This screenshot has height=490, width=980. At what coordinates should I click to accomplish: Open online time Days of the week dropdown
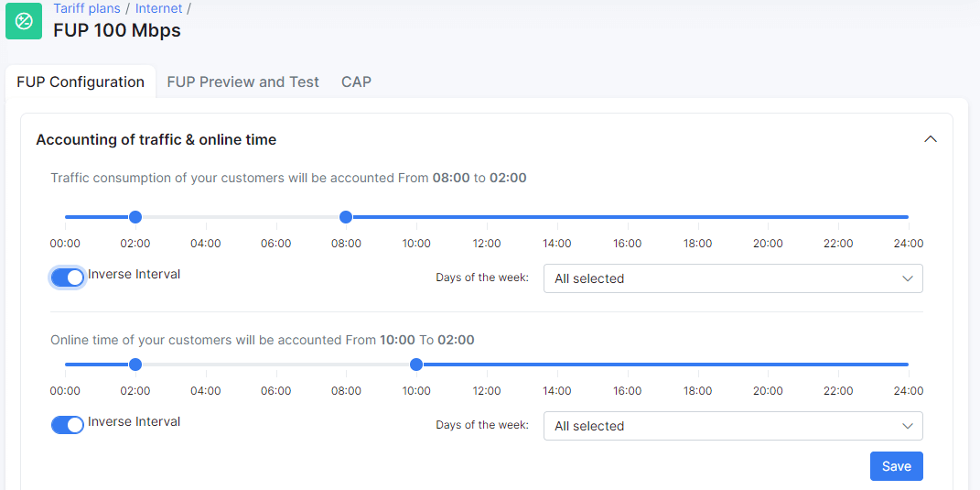coord(733,426)
